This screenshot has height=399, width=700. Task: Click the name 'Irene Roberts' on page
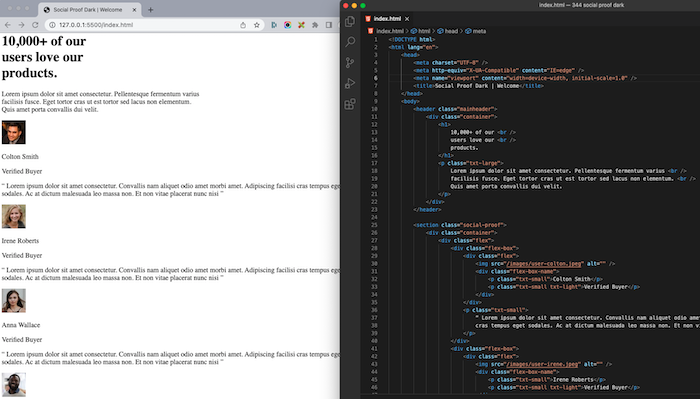point(20,241)
